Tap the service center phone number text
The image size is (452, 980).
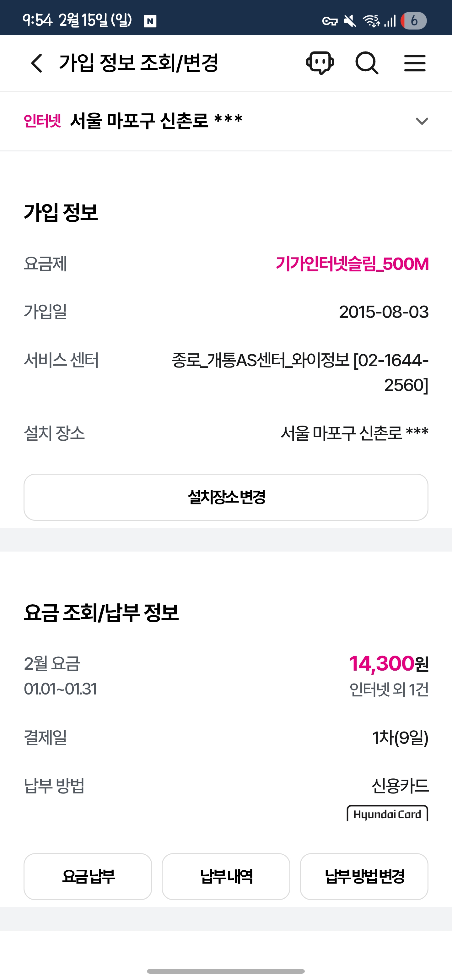coord(391,373)
